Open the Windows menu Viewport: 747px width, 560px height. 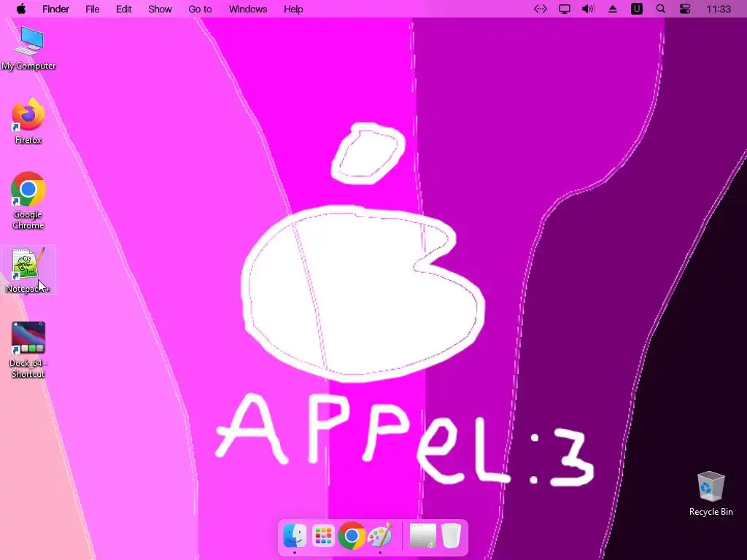(248, 9)
